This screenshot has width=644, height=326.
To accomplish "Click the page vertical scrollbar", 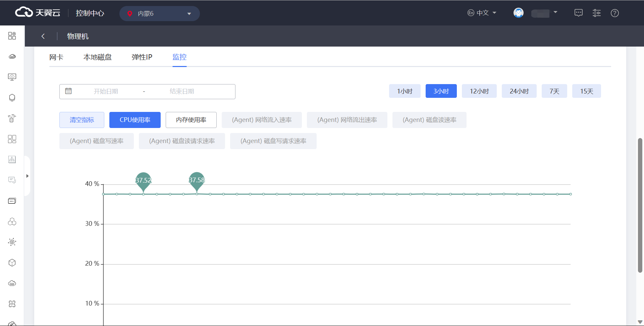I will 640,205.
